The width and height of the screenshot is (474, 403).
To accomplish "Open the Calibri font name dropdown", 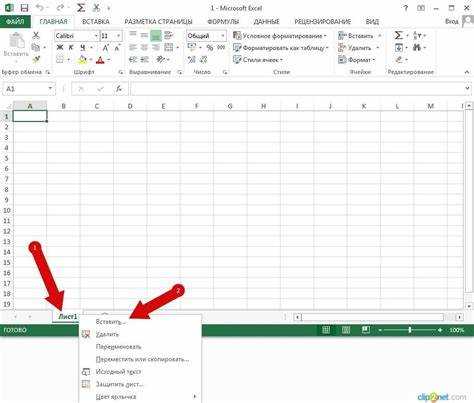I will [96, 36].
